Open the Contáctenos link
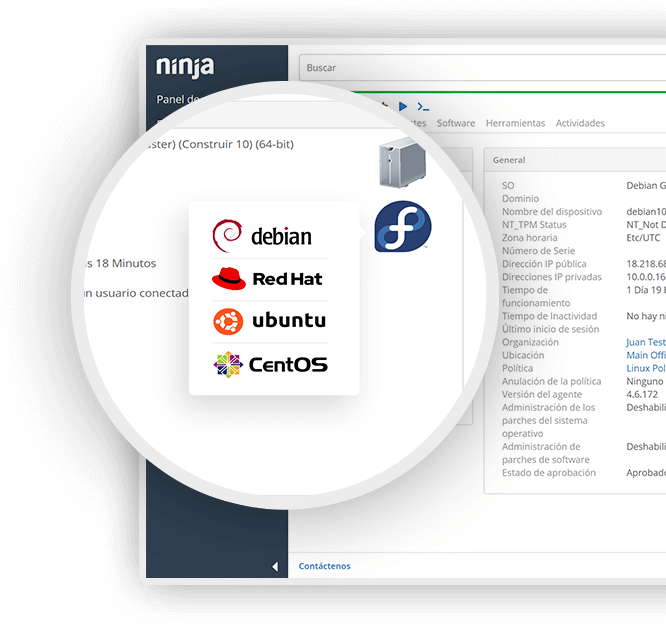 [325, 566]
